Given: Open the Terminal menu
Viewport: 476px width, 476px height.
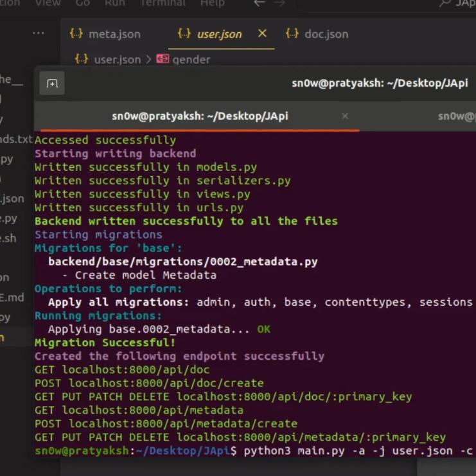Looking at the screenshot, I should point(162,4).
